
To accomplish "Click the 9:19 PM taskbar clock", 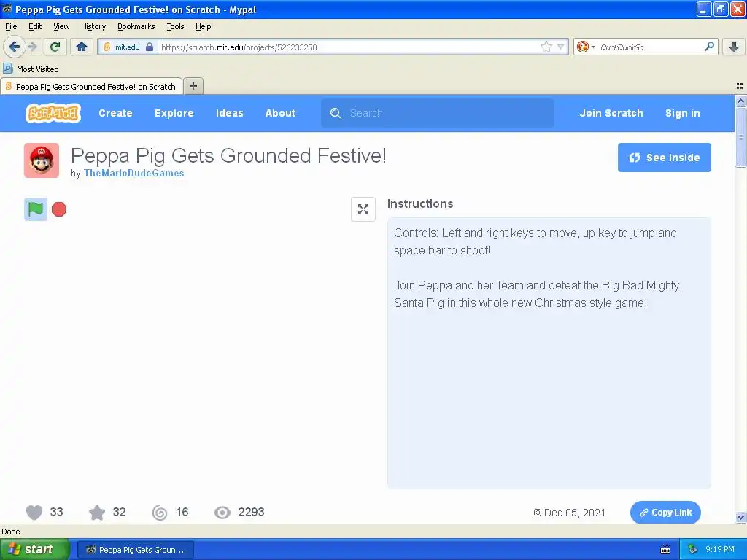I will tap(720, 550).
